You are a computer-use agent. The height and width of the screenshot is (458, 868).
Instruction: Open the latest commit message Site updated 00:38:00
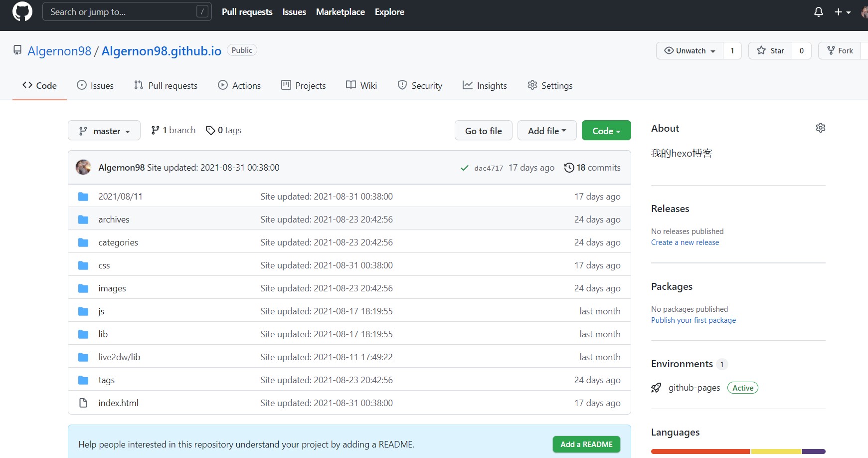(213, 168)
